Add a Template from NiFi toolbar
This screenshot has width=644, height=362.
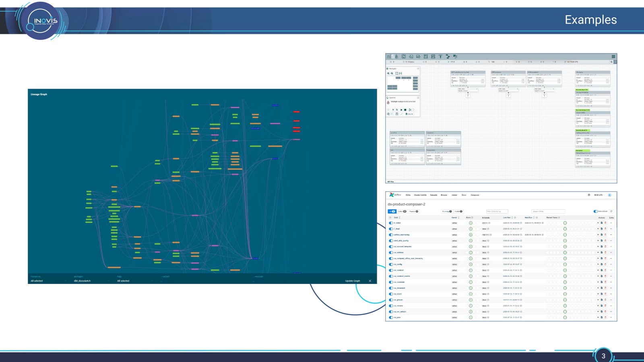pyautogui.click(x=448, y=56)
